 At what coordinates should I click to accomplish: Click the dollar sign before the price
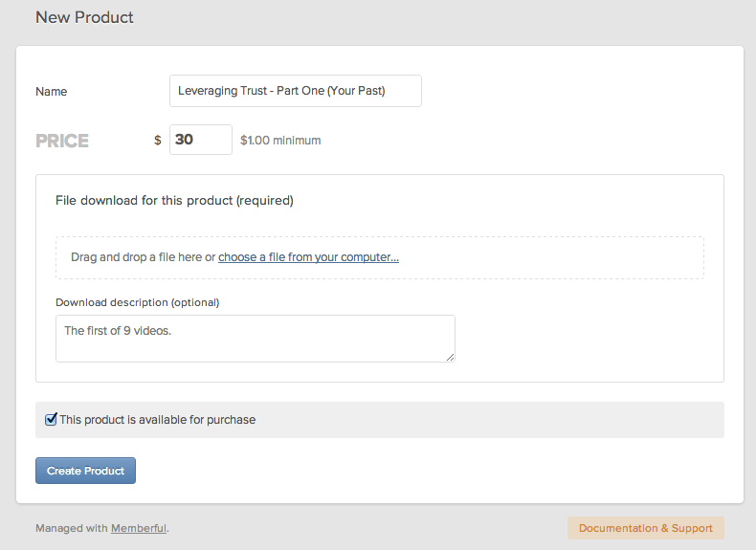point(158,141)
